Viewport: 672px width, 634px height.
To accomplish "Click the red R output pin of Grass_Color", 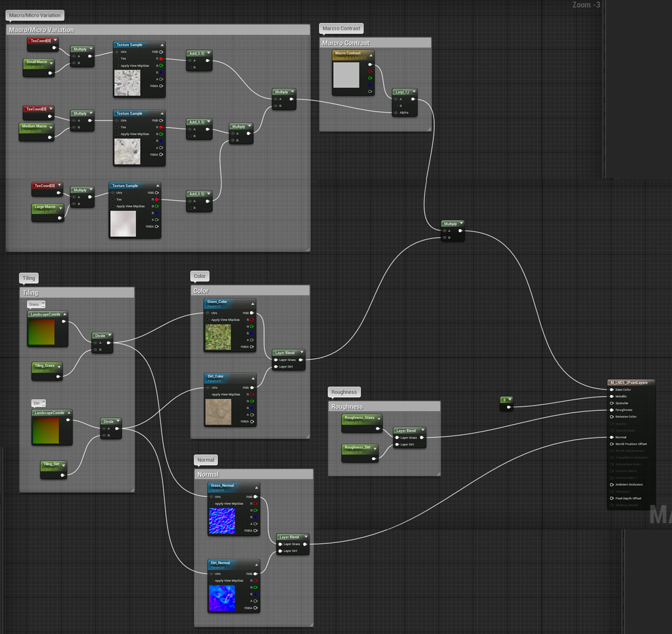I will click(x=252, y=320).
